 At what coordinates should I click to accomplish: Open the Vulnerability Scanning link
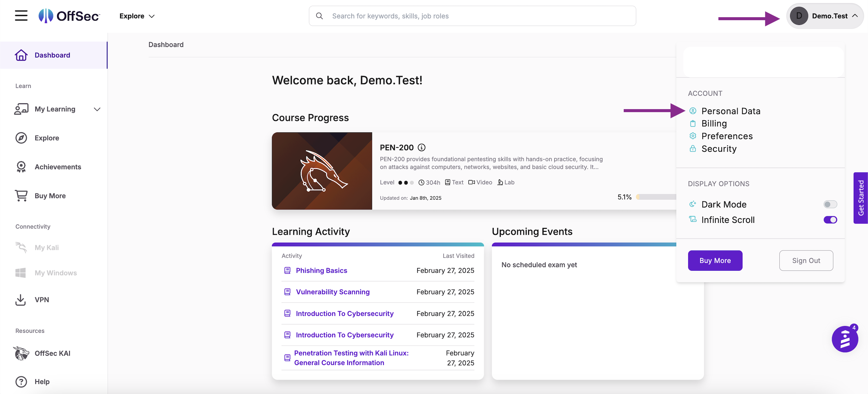click(333, 292)
